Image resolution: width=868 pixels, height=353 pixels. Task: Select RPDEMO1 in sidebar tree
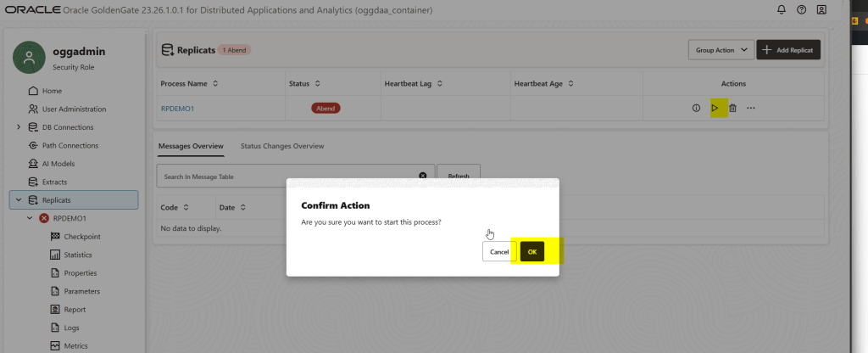pyautogui.click(x=70, y=218)
